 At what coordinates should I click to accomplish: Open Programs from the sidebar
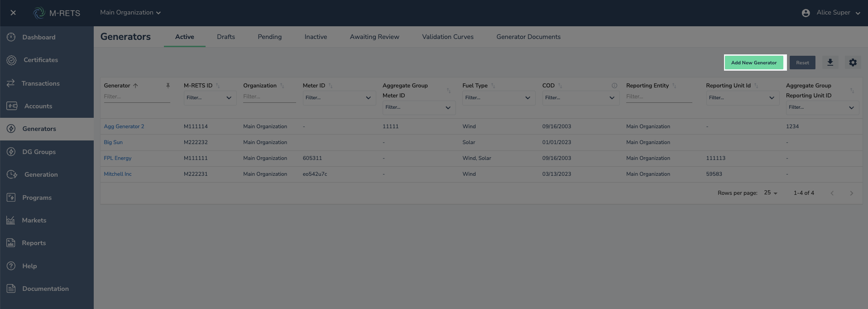tap(47, 198)
